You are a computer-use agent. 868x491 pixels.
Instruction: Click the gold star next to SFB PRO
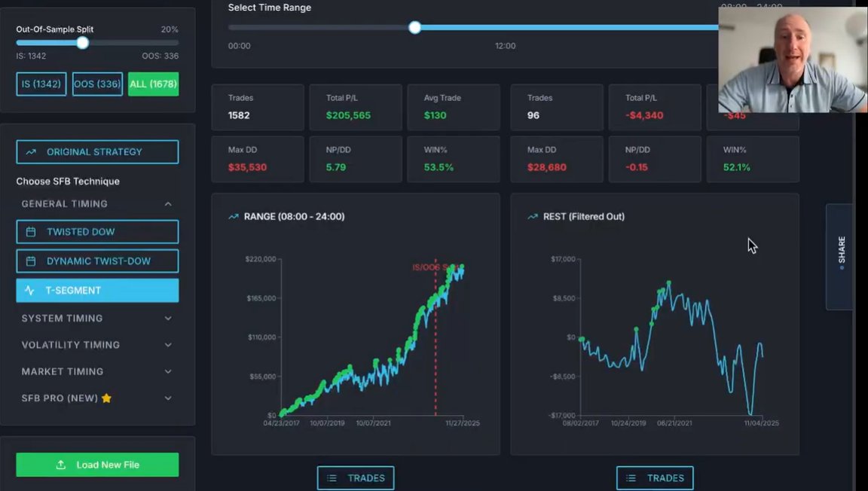[x=106, y=398]
